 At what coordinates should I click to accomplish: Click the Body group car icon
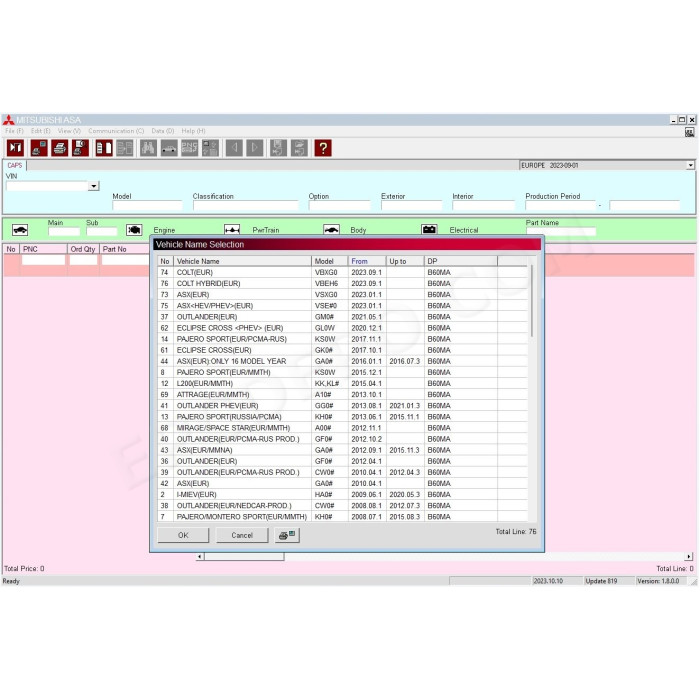[331, 229]
